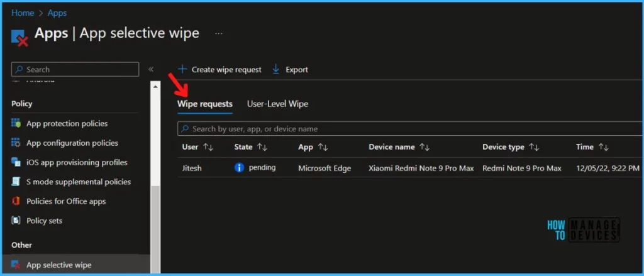Click the Device name column header
This screenshot has width=644, height=276.
point(392,147)
